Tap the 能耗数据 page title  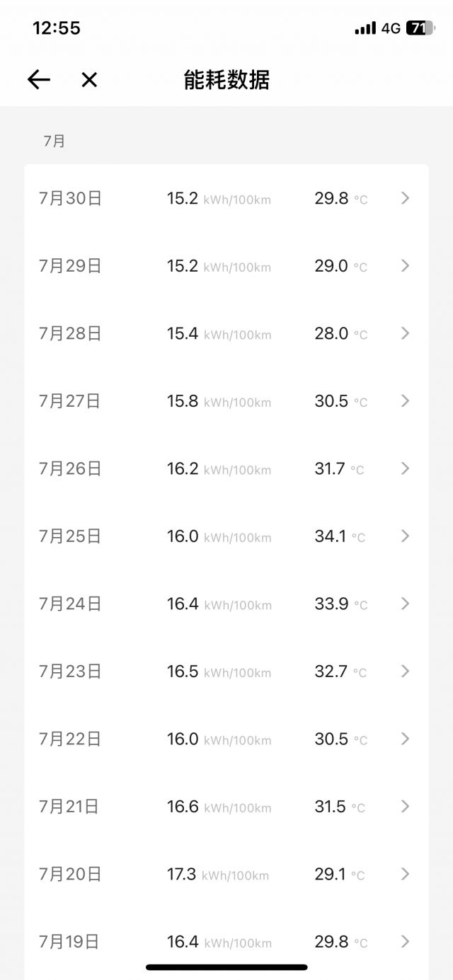pyautogui.click(x=226, y=80)
